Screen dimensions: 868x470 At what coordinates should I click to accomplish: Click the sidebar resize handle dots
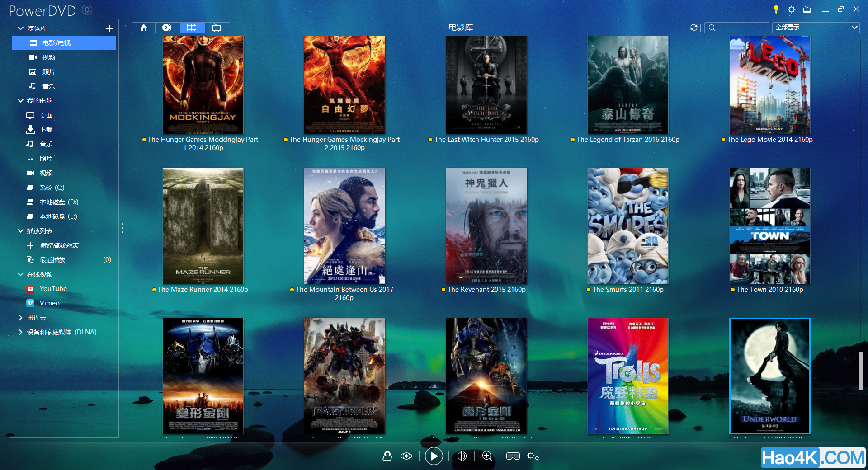123,228
